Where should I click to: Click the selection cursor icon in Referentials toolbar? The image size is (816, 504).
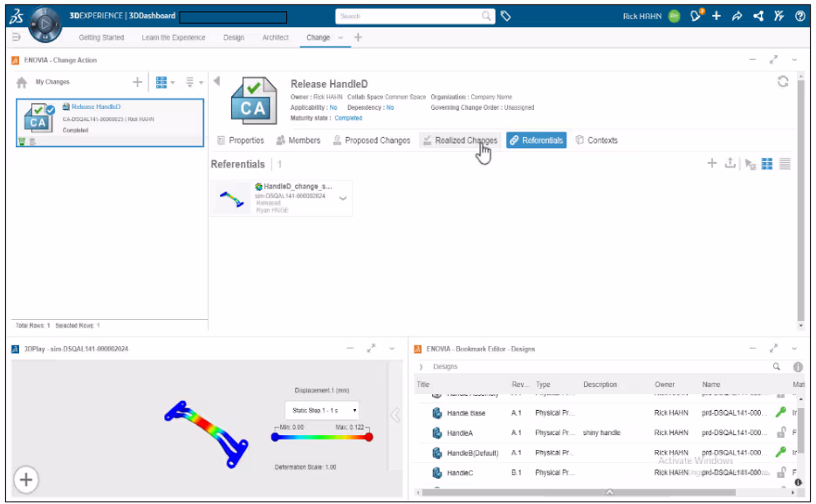(750, 164)
